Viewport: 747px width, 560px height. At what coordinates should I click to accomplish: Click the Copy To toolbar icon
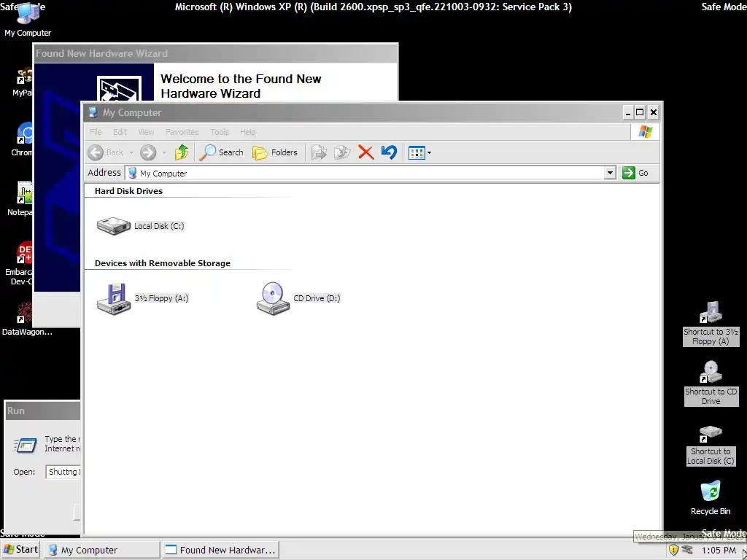pos(342,152)
